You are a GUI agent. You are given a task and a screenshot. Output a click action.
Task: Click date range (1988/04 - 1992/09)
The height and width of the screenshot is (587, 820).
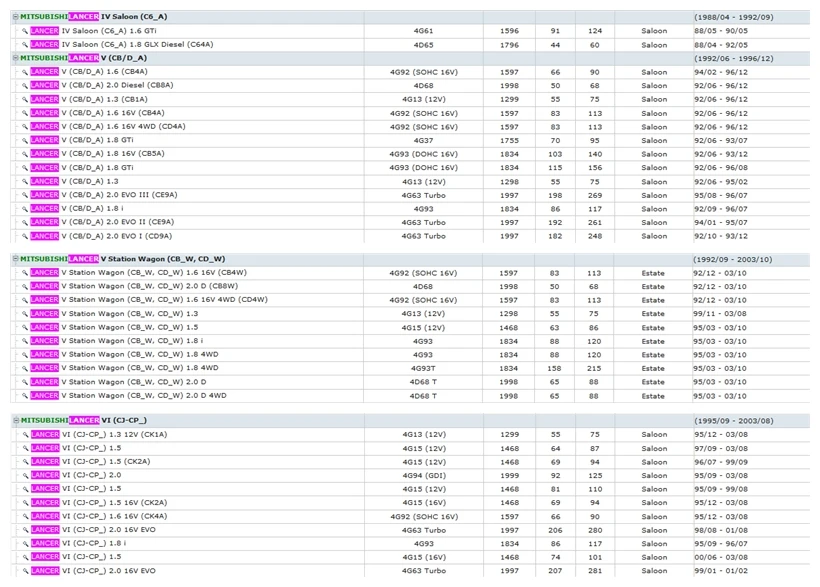[x=734, y=17]
